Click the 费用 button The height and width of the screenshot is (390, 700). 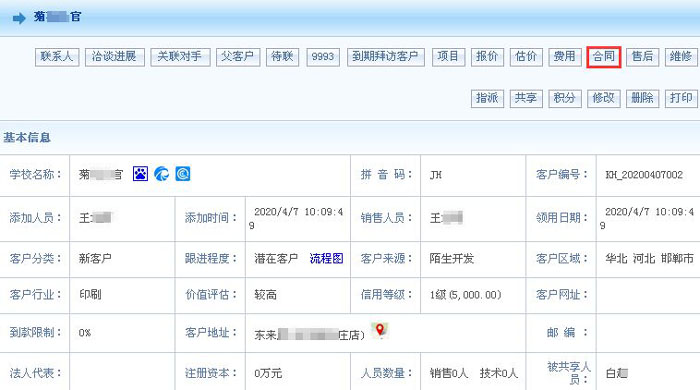pyautogui.click(x=565, y=57)
